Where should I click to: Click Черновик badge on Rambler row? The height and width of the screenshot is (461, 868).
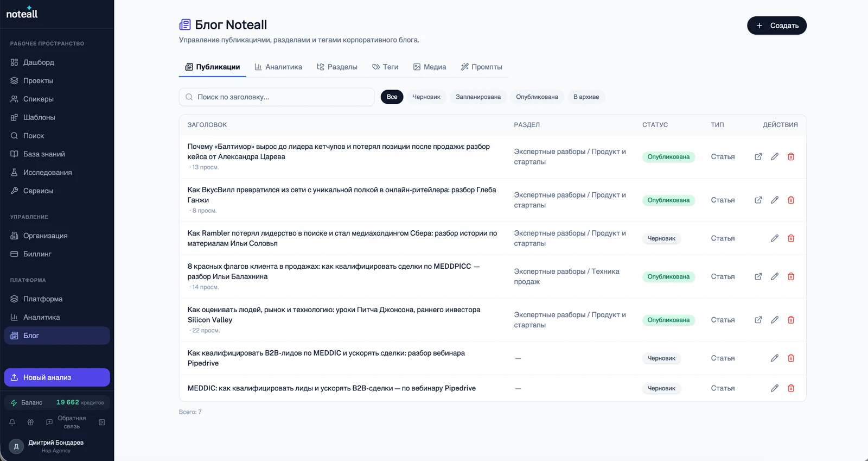point(661,238)
